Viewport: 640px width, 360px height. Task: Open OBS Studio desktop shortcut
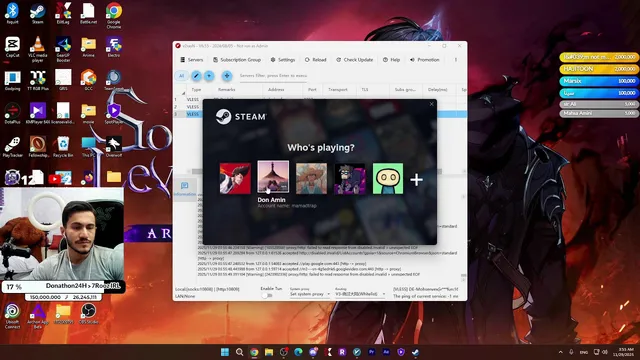tap(88, 313)
